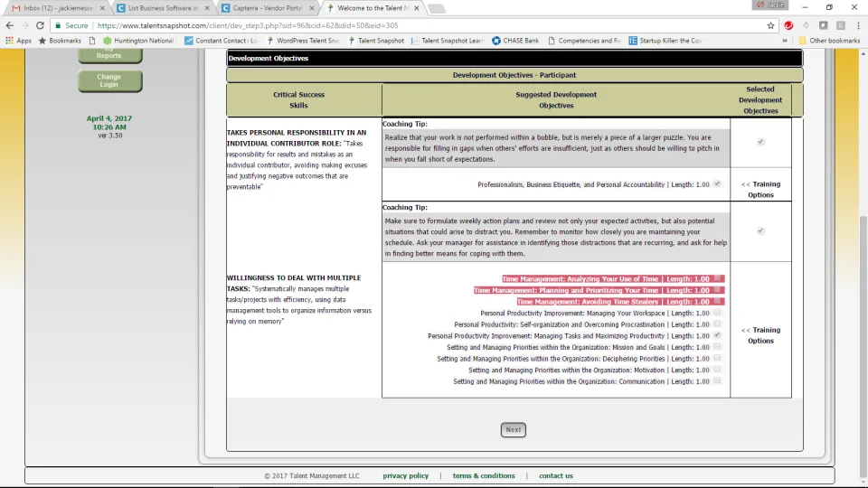The width and height of the screenshot is (868, 488).
Task: Bookmark this page with the star icon
Action: pos(770,25)
